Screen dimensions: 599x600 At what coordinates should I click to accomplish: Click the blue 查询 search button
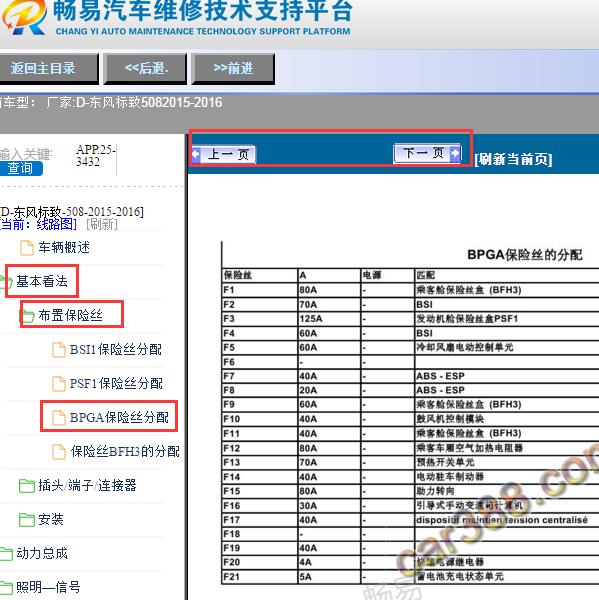21,168
